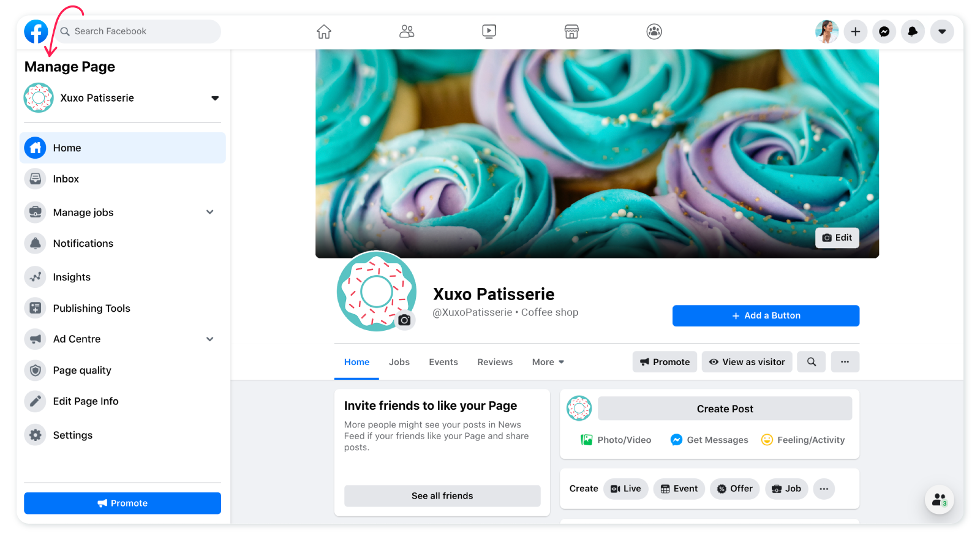Viewport: 980px width, 539px height.
Task: Edit the cover photo
Action: coord(837,238)
